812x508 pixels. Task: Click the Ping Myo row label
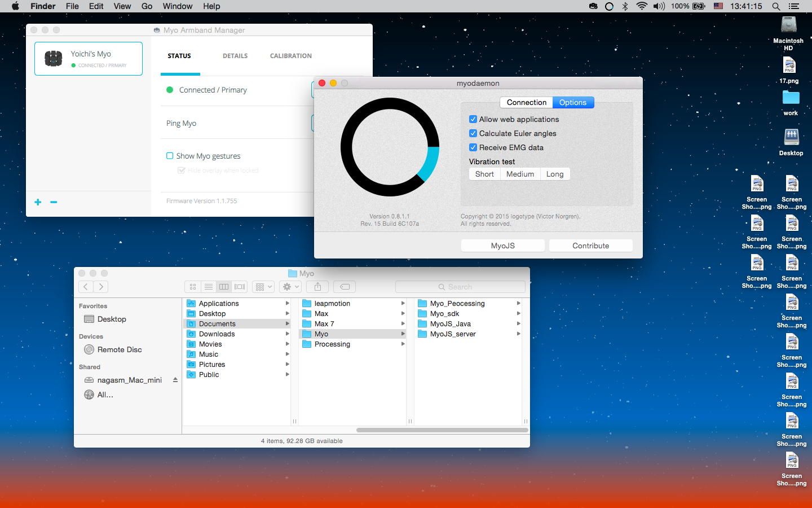tap(181, 123)
